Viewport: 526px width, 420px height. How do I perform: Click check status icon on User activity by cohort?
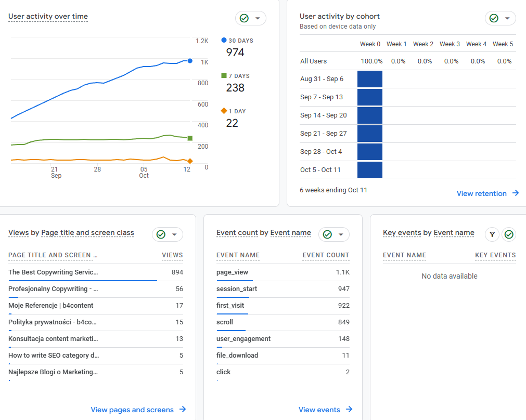click(x=494, y=18)
